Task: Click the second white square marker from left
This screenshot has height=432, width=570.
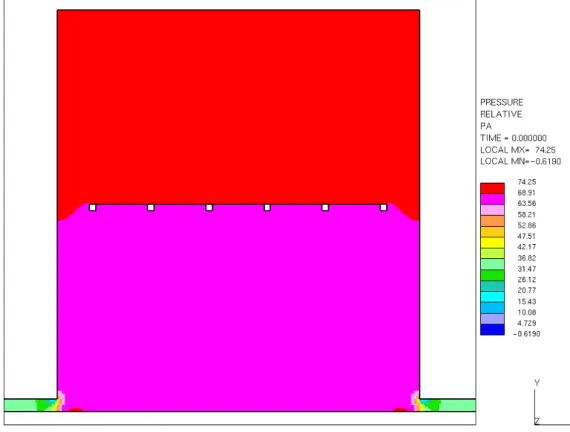Action: (151, 208)
